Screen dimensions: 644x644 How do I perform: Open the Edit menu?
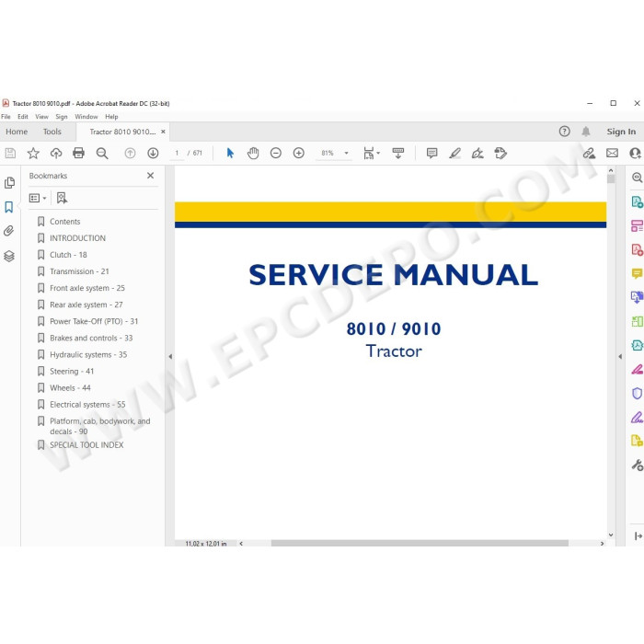pyautogui.click(x=23, y=117)
